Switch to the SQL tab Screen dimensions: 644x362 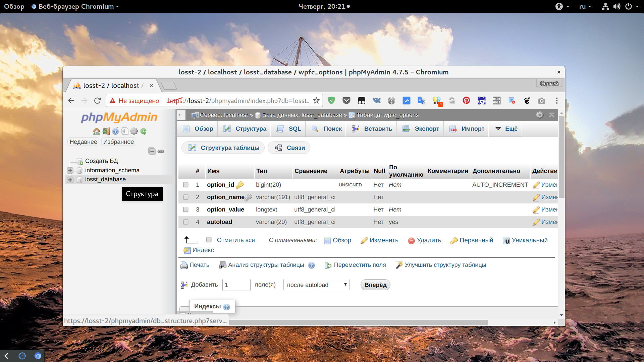point(289,129)
